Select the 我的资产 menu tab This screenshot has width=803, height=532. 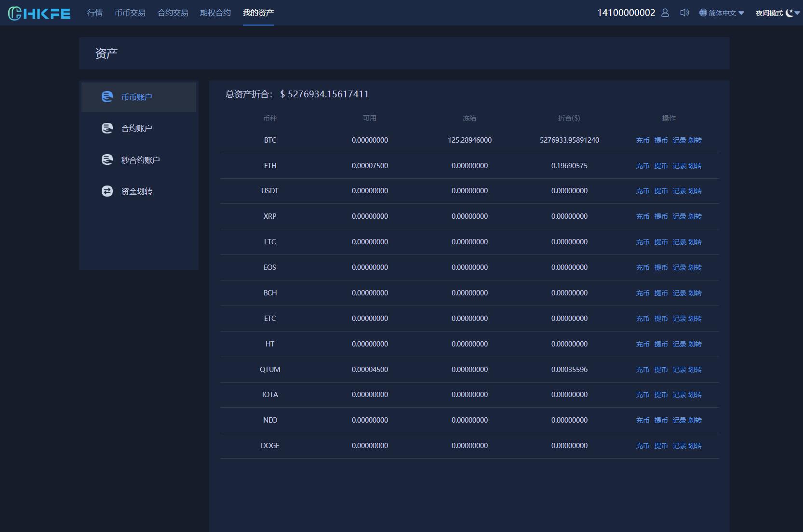(258, 13)
